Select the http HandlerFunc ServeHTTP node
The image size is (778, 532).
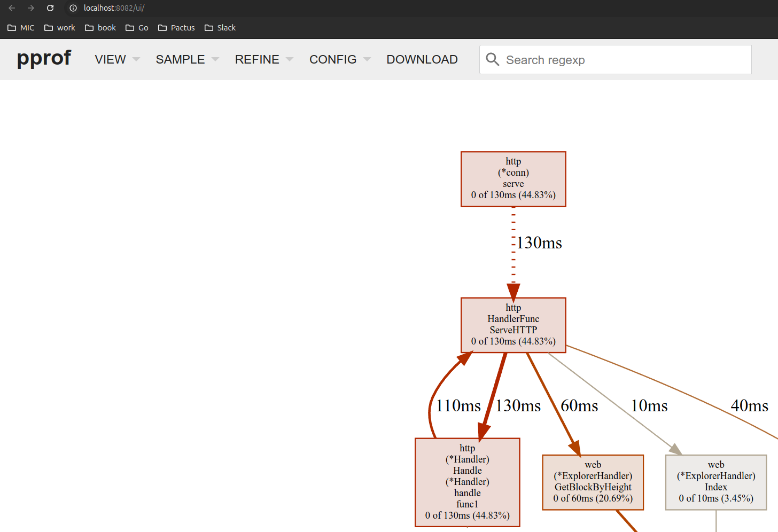coord(514,325)
